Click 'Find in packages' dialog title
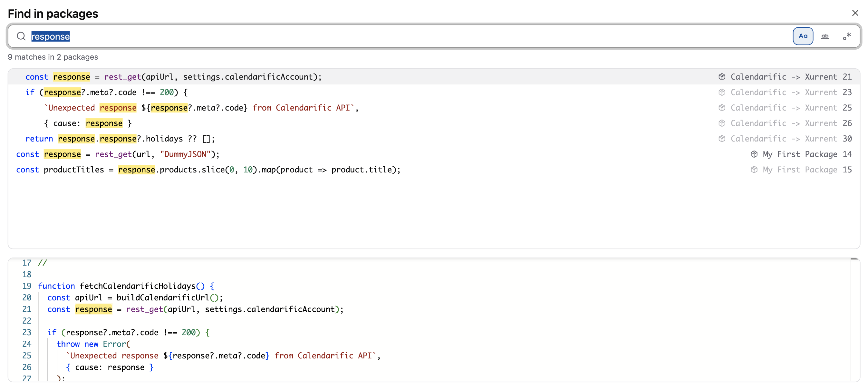Viewport: 868px width, 390px height. pyautogui.click(x=53, y=14)
